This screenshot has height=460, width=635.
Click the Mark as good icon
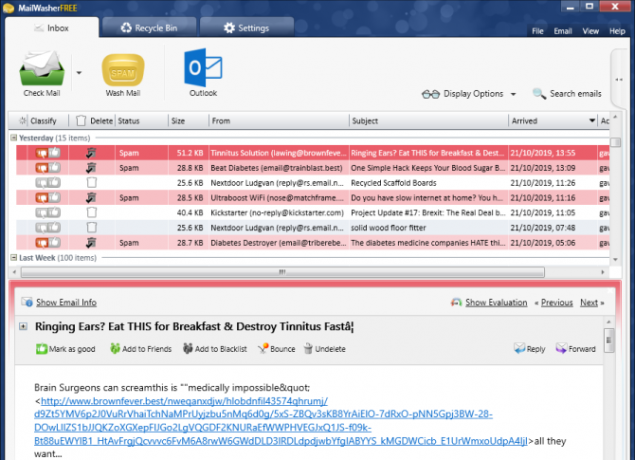pos(41,349)
